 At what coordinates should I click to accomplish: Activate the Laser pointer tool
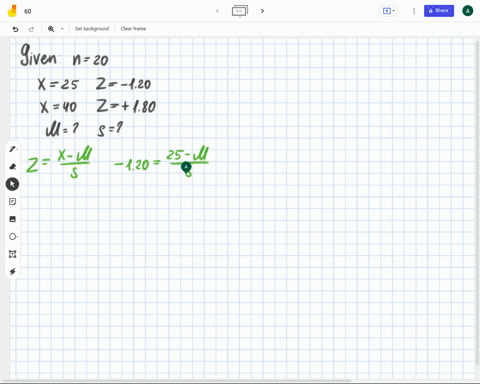(x=12, y=272)
